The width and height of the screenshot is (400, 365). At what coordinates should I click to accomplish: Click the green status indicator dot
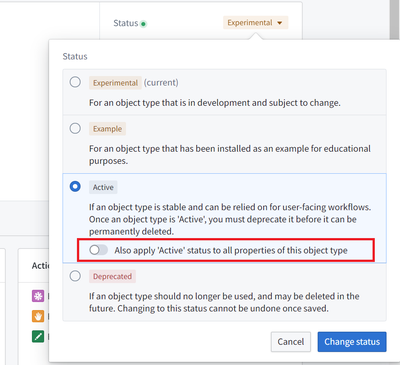click(x=143, y=24)
